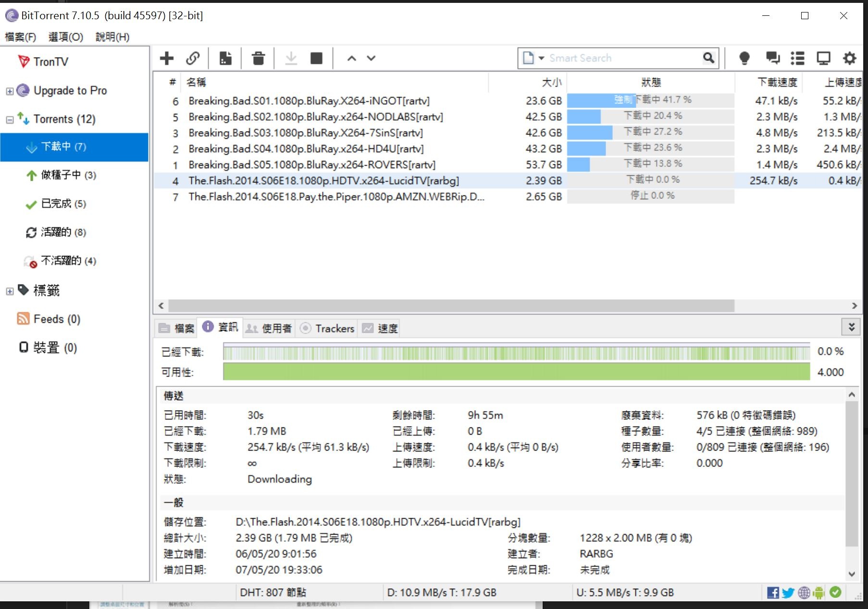Viewport: 868px width, 609px height.
Task: Collapse Torrents (12) tree node
Action: 9,120
